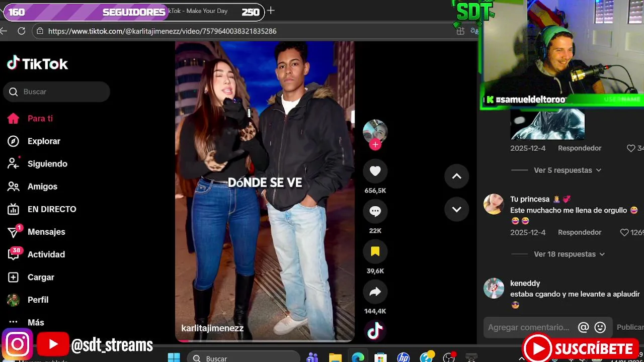644x362 pixels.
Task: Open comments via speech bubble icon
Action: pyautogui.click(x=375, y=212)
